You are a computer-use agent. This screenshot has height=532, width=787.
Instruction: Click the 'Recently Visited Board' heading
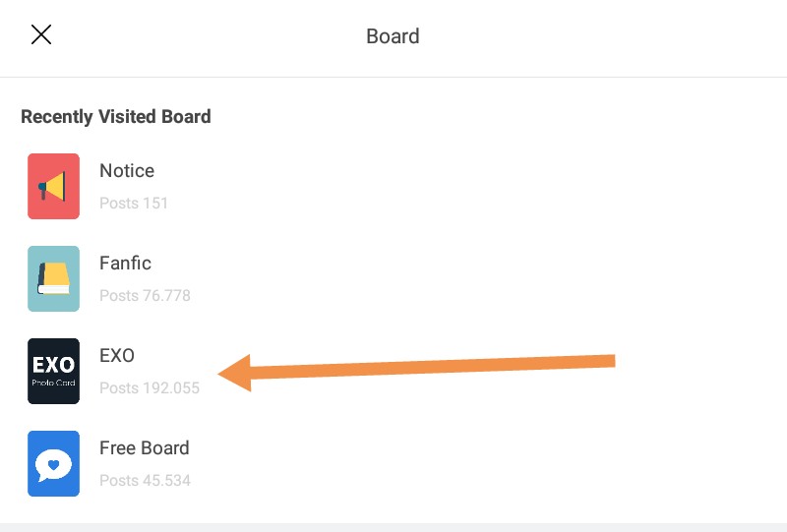point(116,117)
